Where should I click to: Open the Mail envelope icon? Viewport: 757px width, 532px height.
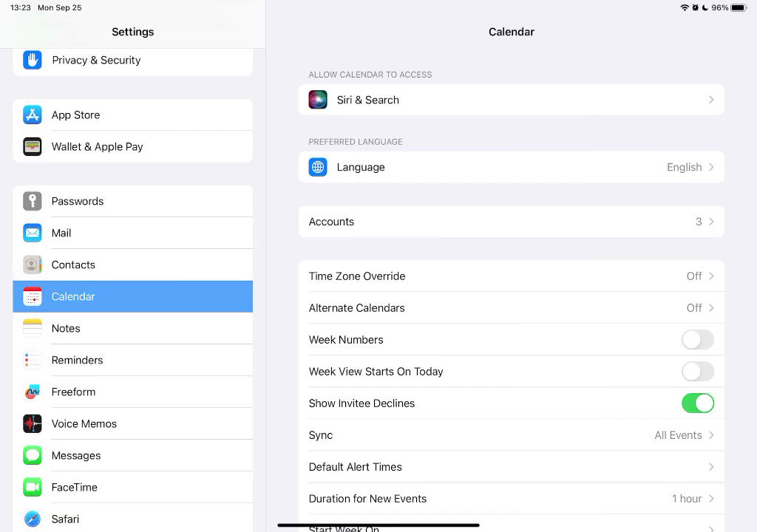tap(33, 233)
